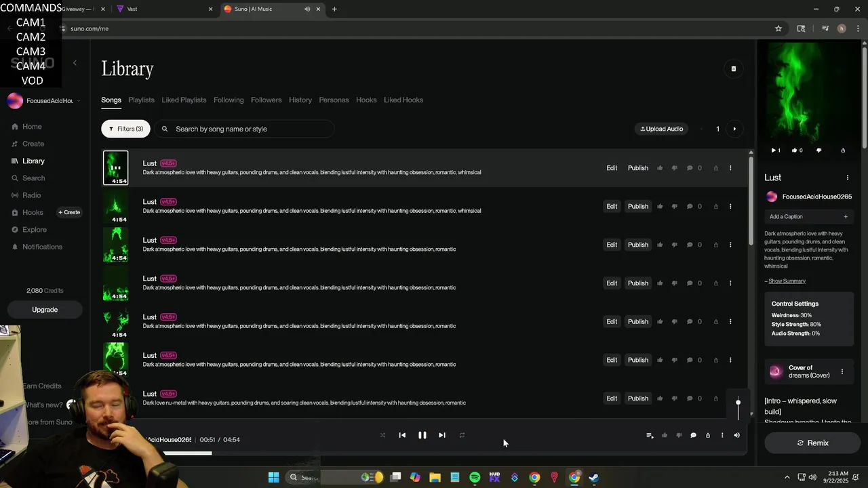Collapse the left sidebar with the chevron

[x=75, y=63]
